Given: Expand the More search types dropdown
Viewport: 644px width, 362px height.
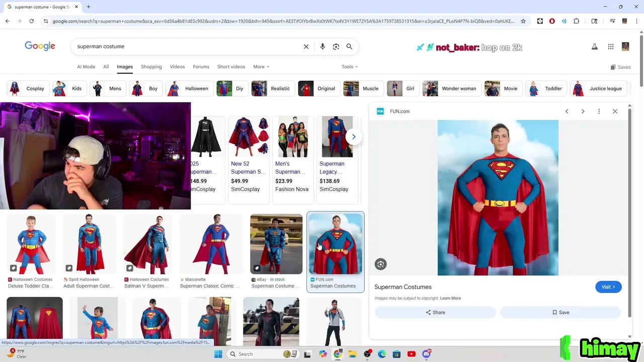Looking at the screenshot, I should pos(261,67).
